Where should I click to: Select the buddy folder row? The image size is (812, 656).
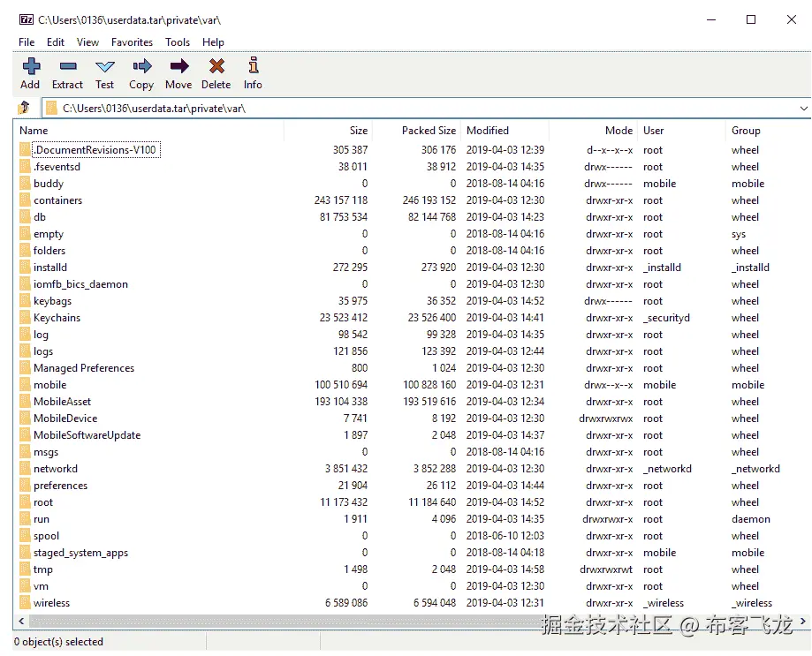(x=411, y=184)
